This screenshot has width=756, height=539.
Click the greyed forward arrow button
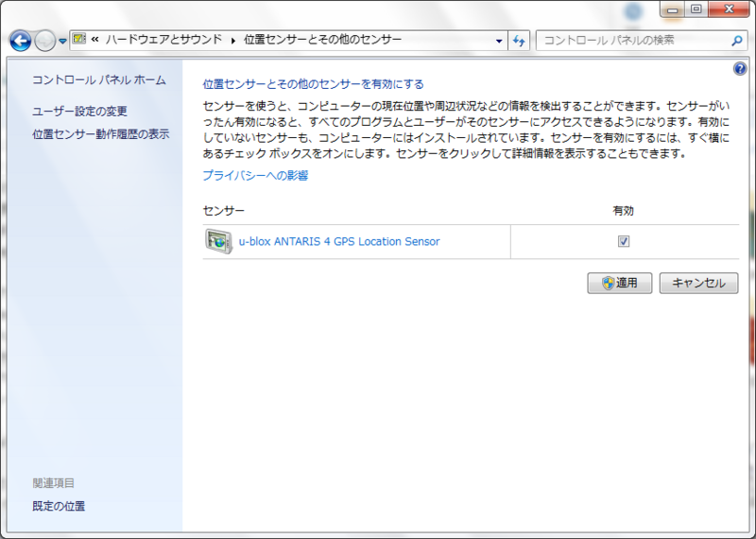45,41
